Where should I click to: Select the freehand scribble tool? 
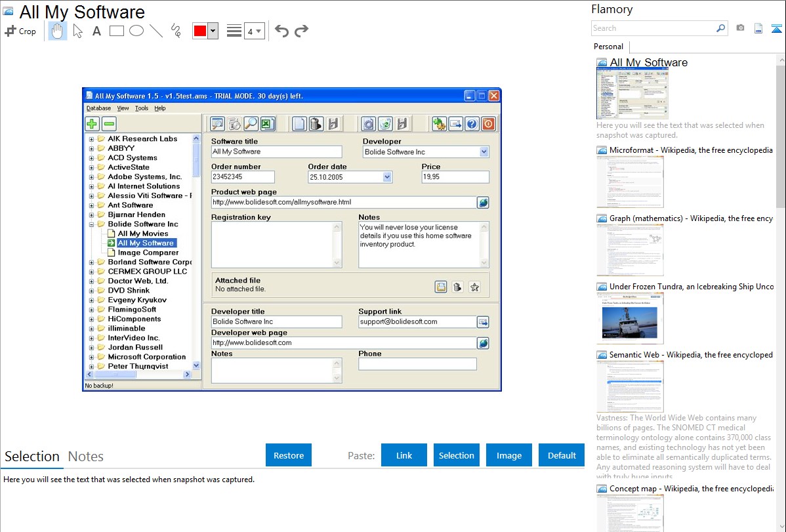[x=175, y=31]
